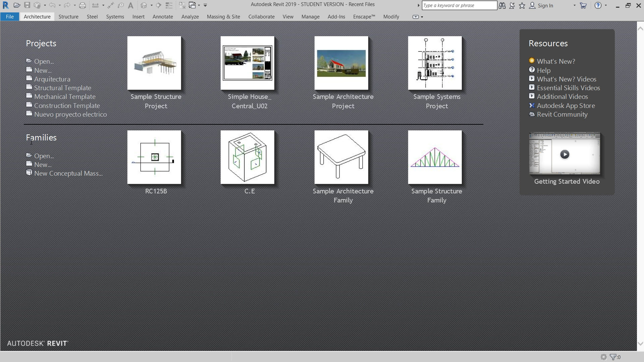Click the Redo arrow icon

67,5
